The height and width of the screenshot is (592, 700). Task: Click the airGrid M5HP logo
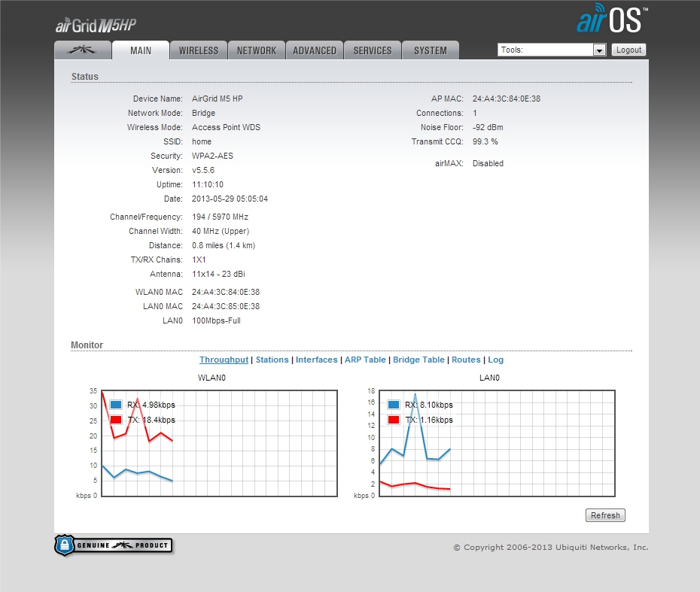pyautogui.click(x=96, y=26)
